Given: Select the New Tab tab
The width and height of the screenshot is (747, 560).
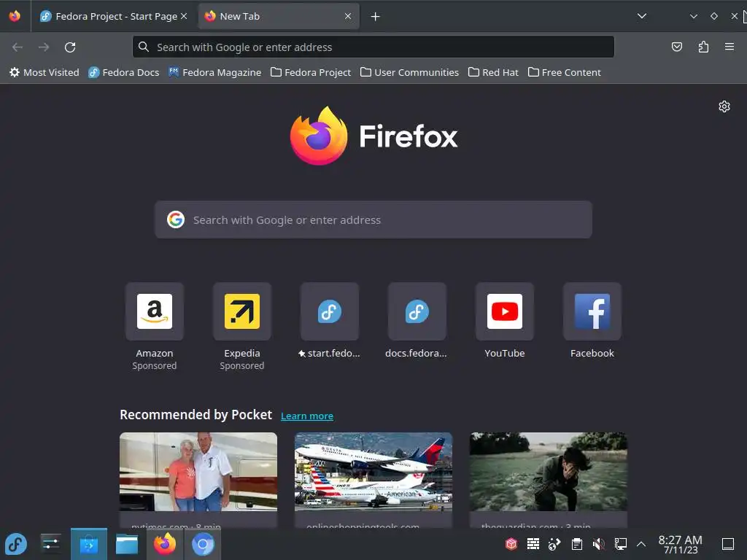Looking at the screenshot, I should pyautogui.click(x=279, y=16).
